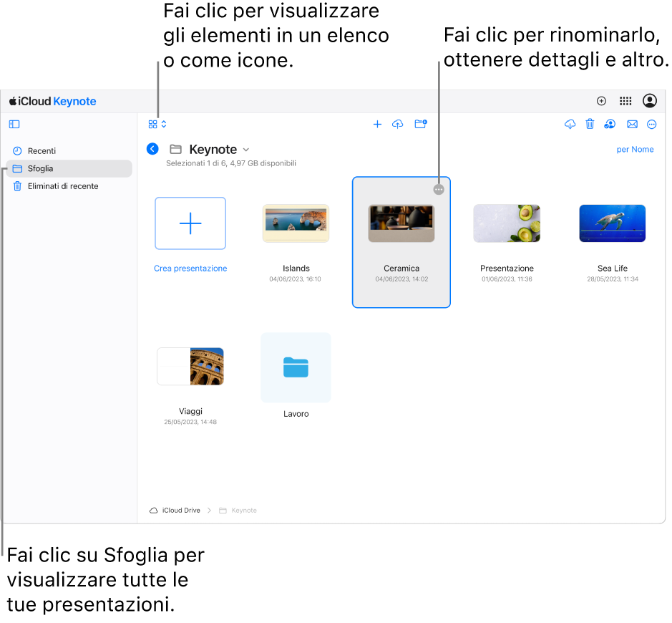This screenshot has width=672, height=623.
Task: Open collaboration options via the share icon
Action: (x=610, y=124)
